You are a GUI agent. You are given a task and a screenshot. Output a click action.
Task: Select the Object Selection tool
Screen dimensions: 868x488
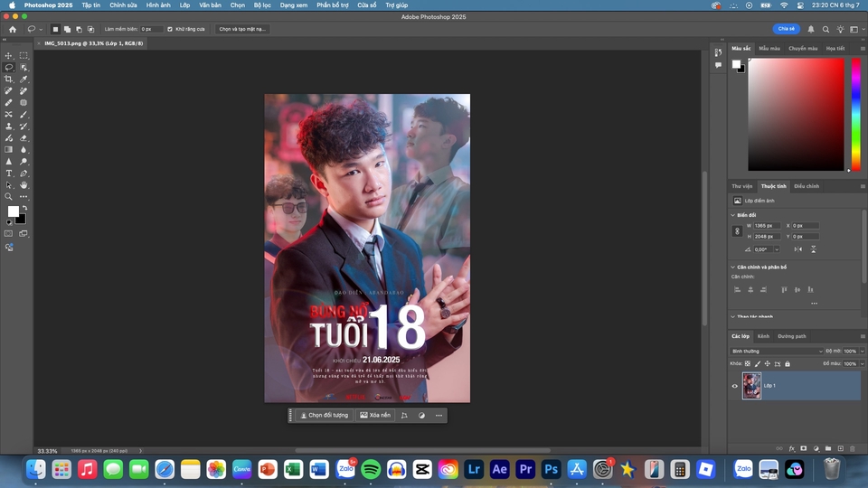24,68
